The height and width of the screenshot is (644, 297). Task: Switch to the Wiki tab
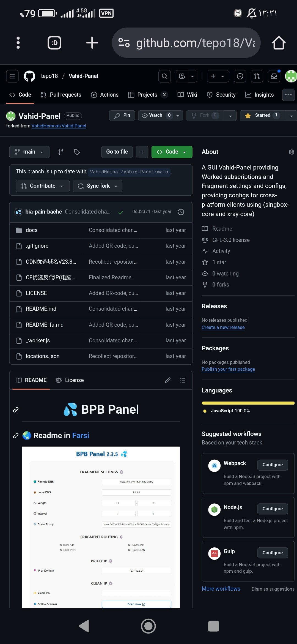[x=188, y=95]
